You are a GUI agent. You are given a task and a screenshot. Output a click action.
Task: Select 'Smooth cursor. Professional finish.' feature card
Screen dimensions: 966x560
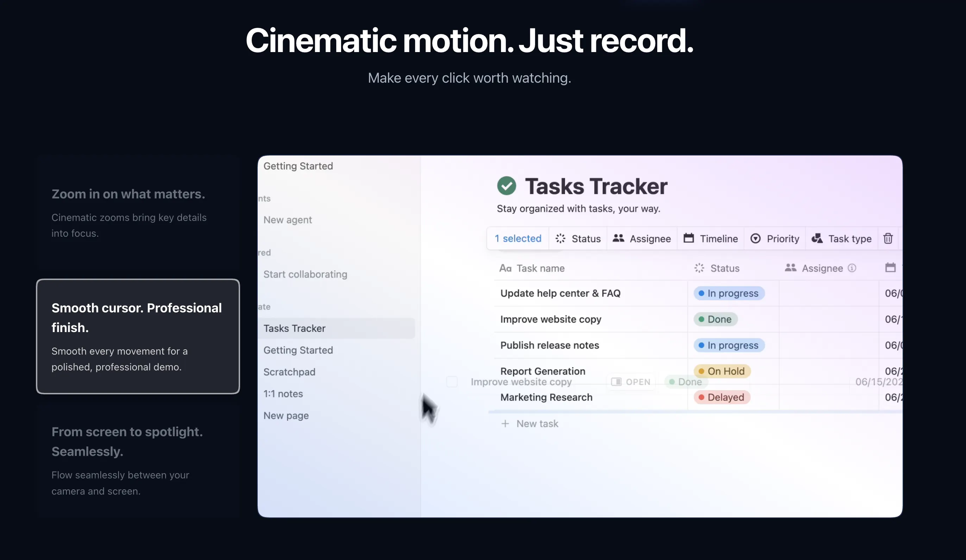click(138, 336)
